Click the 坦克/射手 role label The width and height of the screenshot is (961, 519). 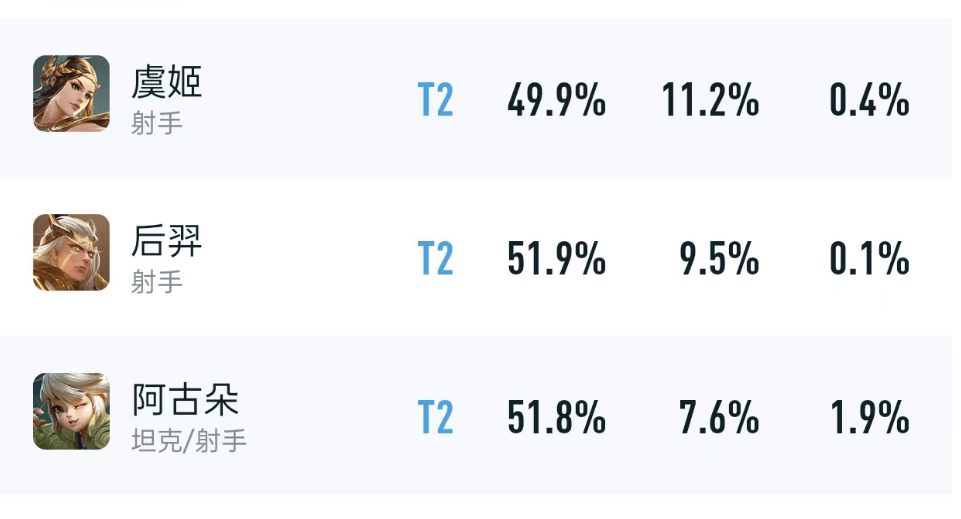pos(189,441)
